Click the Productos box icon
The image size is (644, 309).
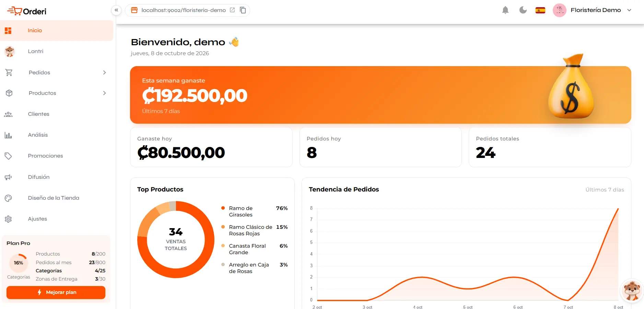(9, 93)
